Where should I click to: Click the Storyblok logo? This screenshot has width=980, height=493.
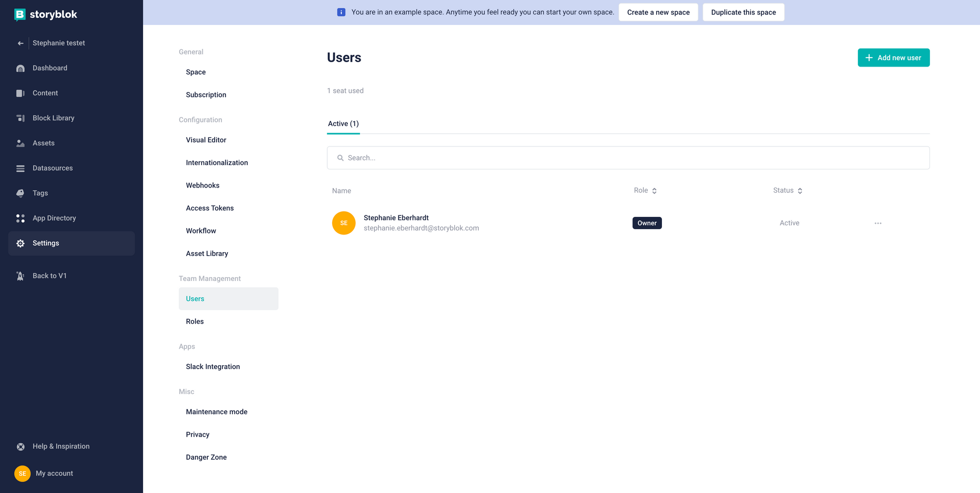pyautogui.click(x=46, y=15)
